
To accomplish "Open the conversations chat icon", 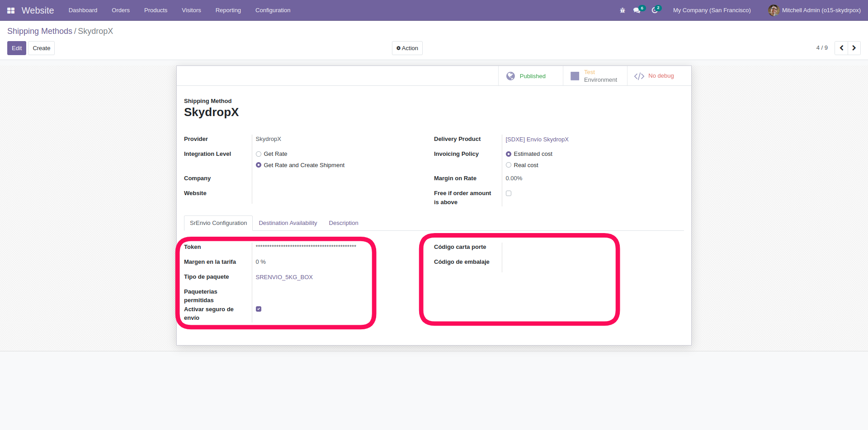I will point(637,10).
